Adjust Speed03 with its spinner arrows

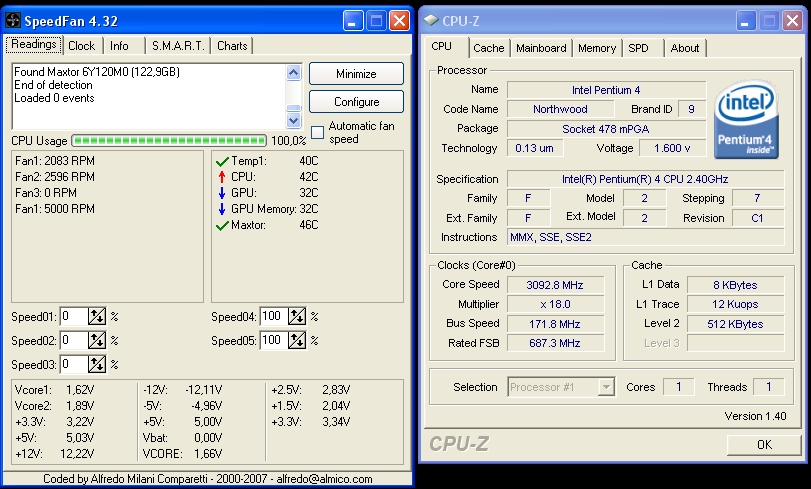coord(97,364)
